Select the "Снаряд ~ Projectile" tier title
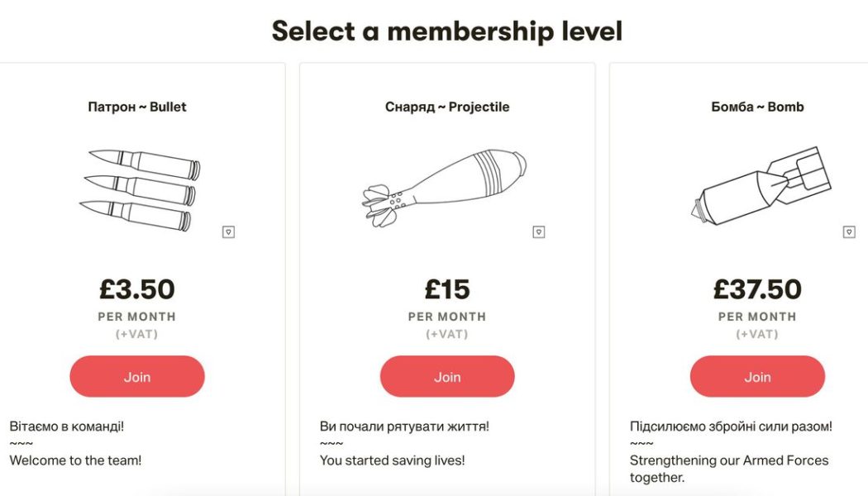 tap(446, 107)
